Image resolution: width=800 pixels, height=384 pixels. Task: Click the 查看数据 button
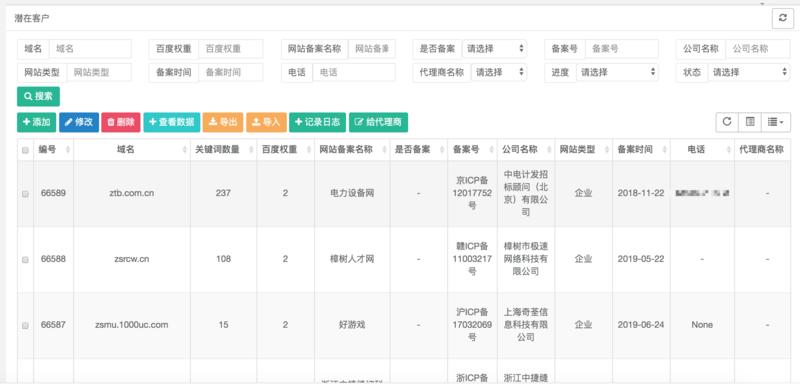tap(171, 122)
